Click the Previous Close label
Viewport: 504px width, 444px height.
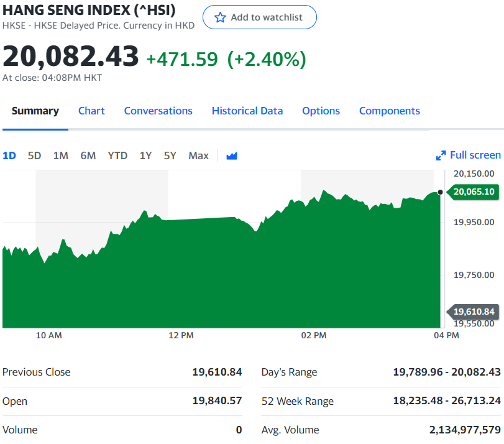point(36,372)
